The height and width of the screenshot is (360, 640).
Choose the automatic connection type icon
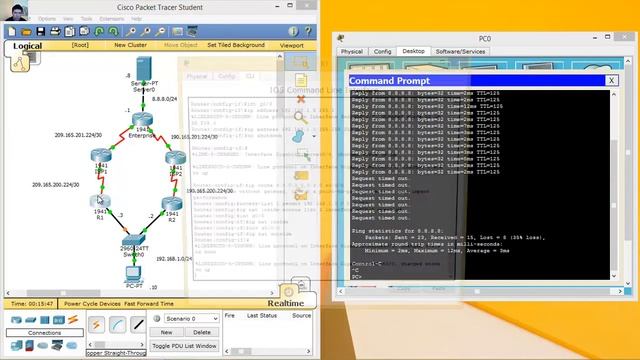tap(96, 325)
